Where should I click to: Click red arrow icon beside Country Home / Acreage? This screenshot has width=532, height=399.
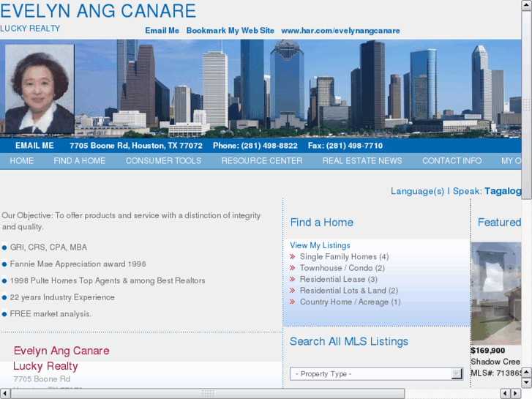click(x=292, y=302)
